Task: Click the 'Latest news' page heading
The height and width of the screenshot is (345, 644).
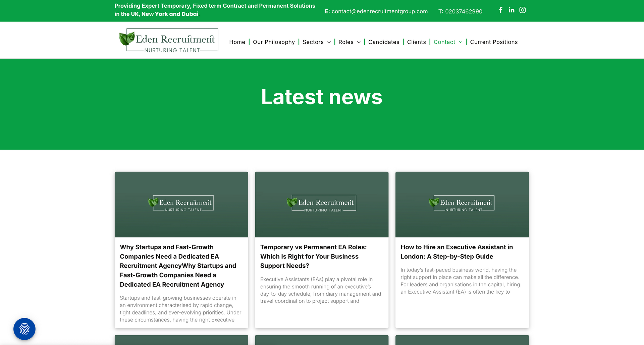Action: (x=322, y=97)
